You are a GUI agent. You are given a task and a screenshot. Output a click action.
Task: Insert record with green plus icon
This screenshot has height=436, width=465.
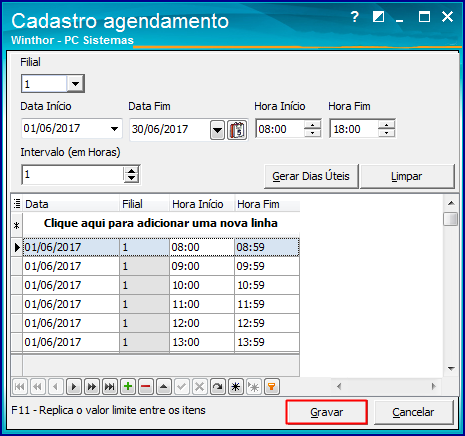(x=128, y=387)
